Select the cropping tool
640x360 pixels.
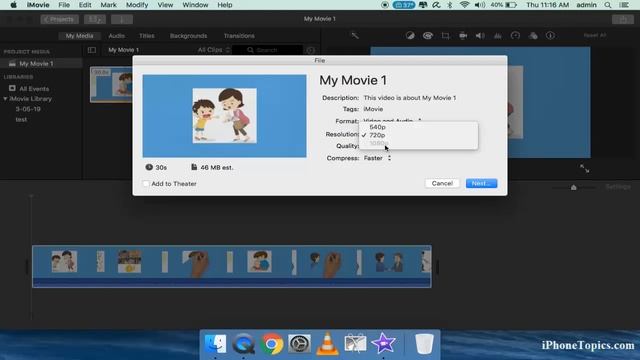pos(445,36)
